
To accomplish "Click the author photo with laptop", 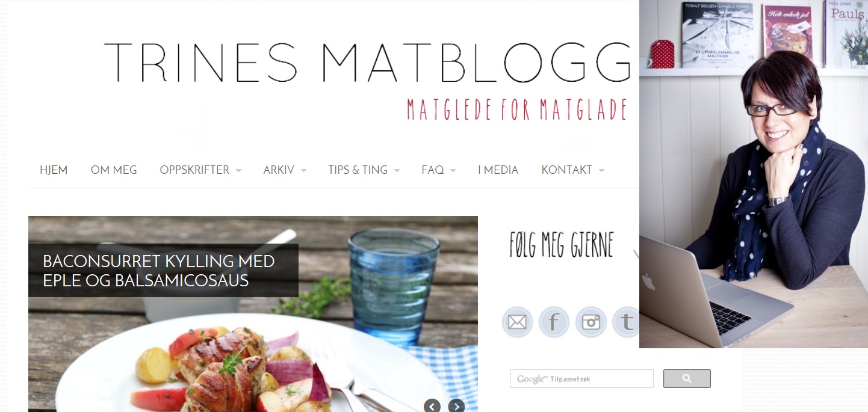I will coord(753,174).
